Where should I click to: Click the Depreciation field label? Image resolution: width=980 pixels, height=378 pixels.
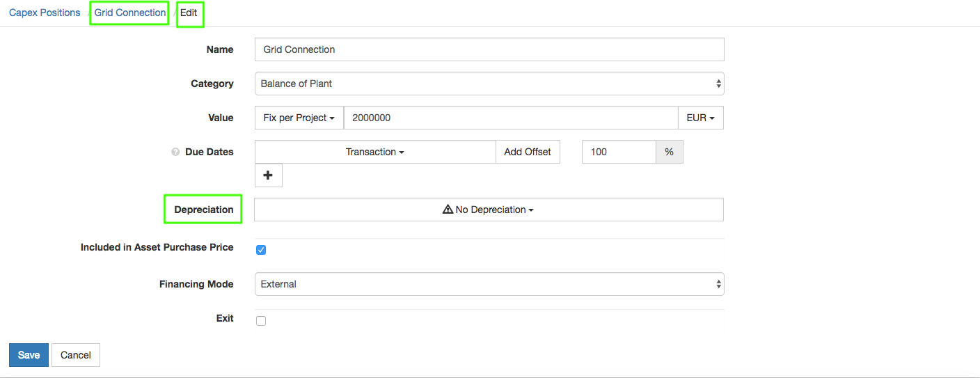[203, 210]
